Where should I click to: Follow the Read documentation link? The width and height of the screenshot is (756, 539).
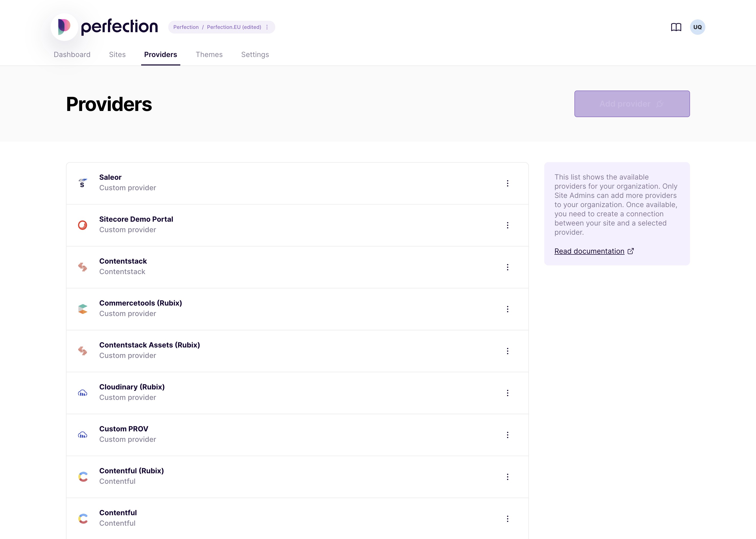589,251
